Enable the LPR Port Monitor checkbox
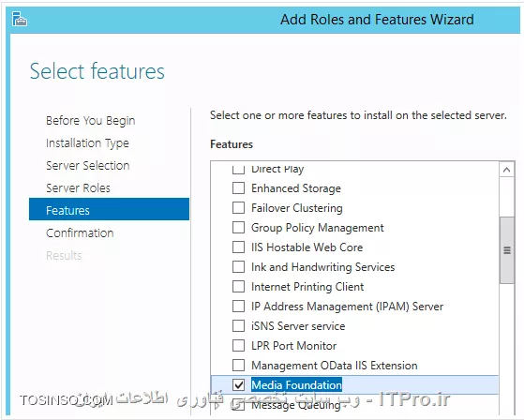This screenshot has height=420, width=524. click(238, 345)
